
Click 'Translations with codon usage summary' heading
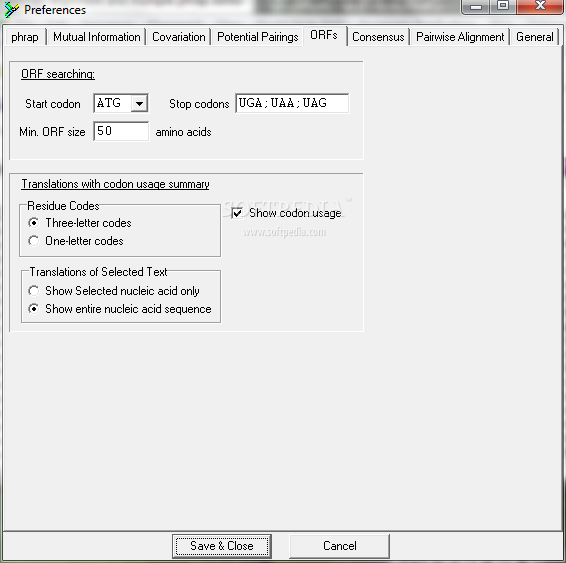click(116, 184)
